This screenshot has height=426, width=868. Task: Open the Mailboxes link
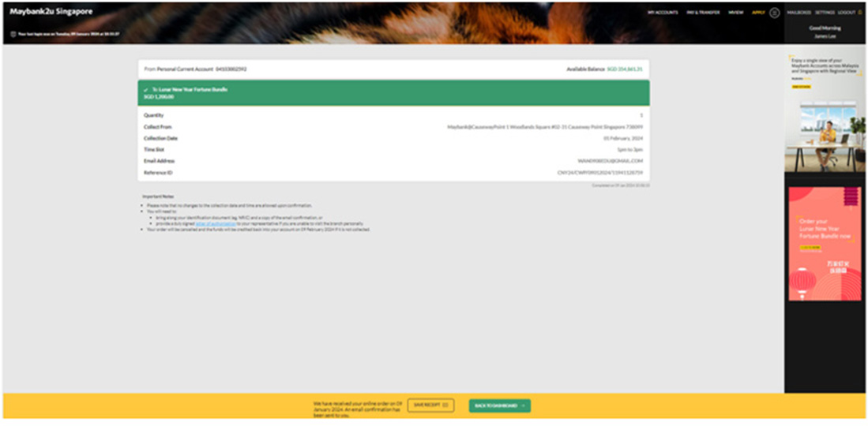(x=799, y=13)
